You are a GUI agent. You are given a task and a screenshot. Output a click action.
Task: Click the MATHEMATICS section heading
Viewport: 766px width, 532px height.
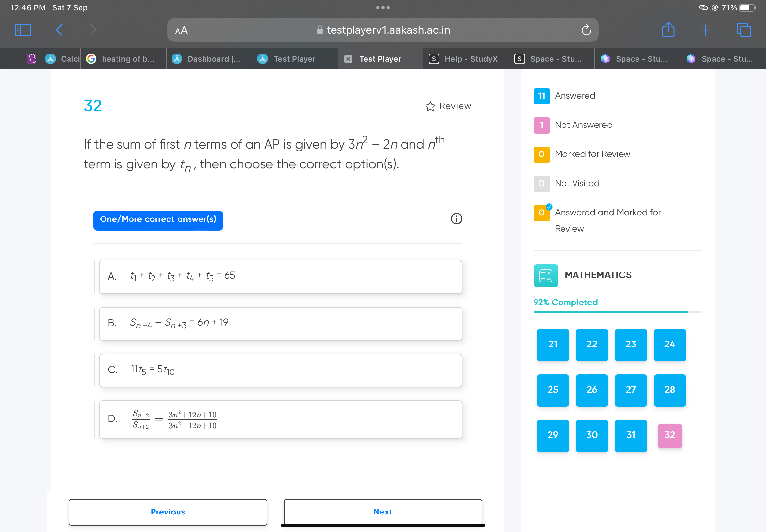coord(598,275)
